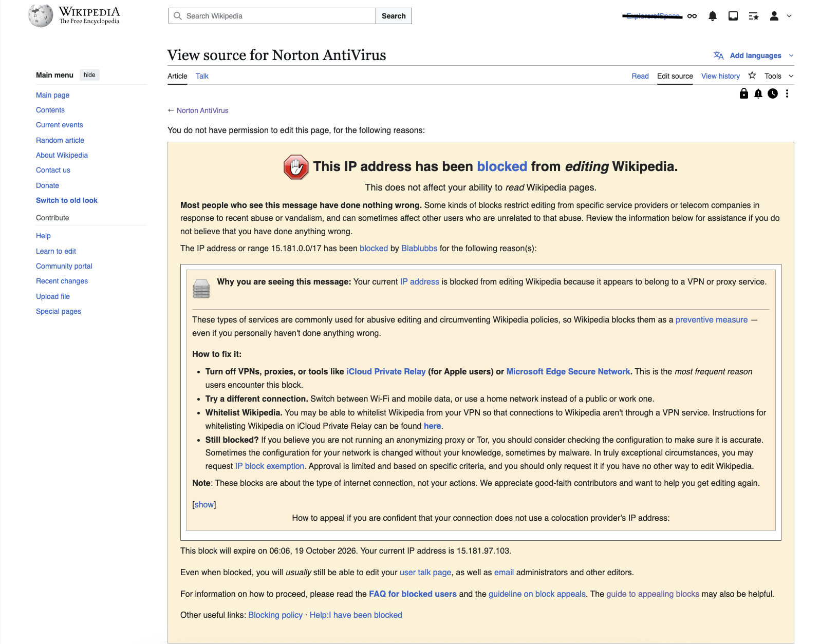Screen dimensions: 820x644
Task: Open the watchlist icon in header
Action: [754, 16]
